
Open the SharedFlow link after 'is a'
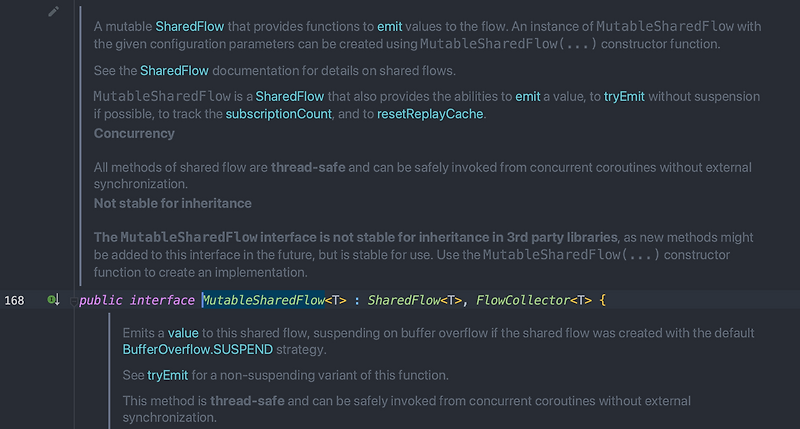coord(289,96)
